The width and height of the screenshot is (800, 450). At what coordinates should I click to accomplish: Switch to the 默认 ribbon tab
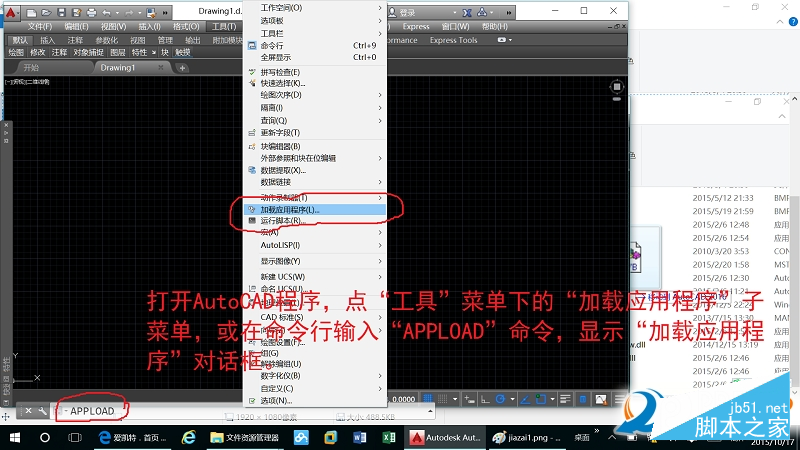pos(20,40)
